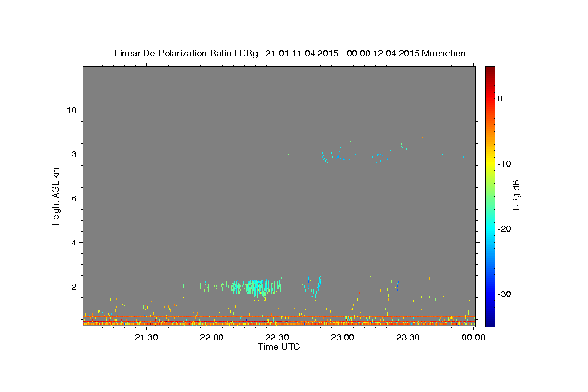Click the 'Height AGL km' axis label
Image resolution: width=588 pixels, height=392 pixels.
coord(56,196)
